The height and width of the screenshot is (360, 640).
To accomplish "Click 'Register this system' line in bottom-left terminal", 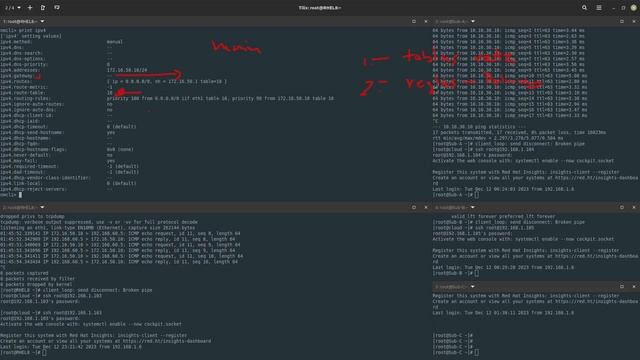I will (93, 335).
